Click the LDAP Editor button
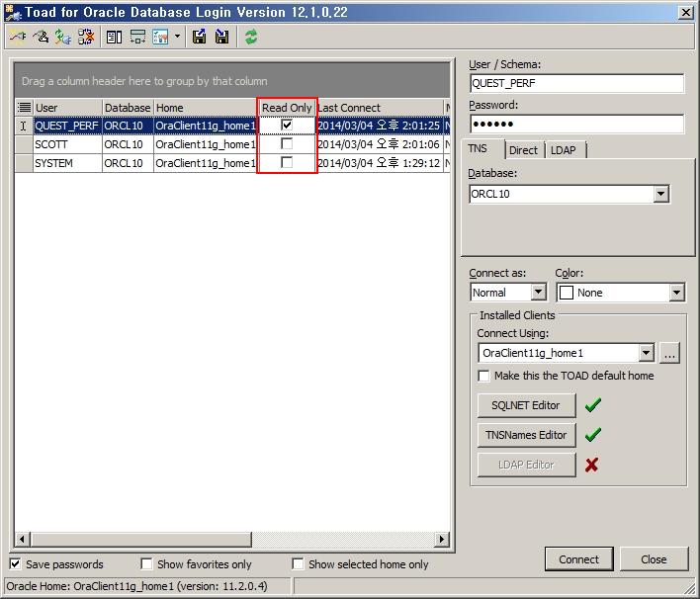This screenshot has width=700, height=599. tap(526, 465)
